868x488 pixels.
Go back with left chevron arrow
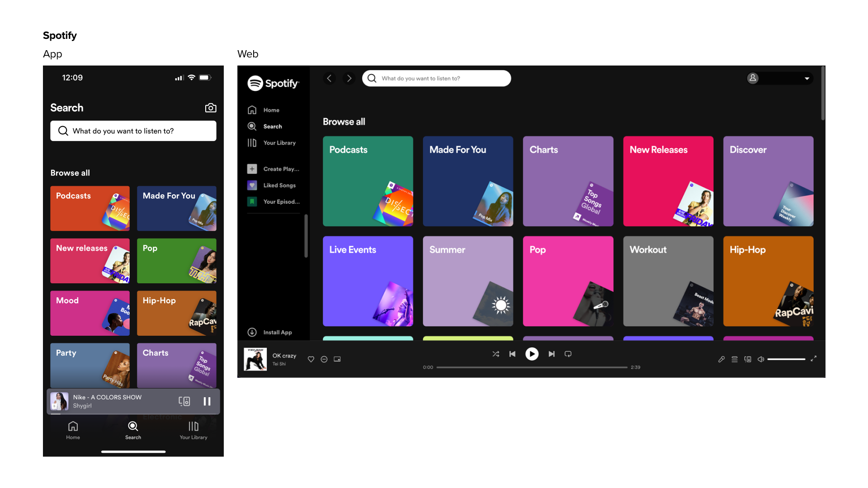329,78
